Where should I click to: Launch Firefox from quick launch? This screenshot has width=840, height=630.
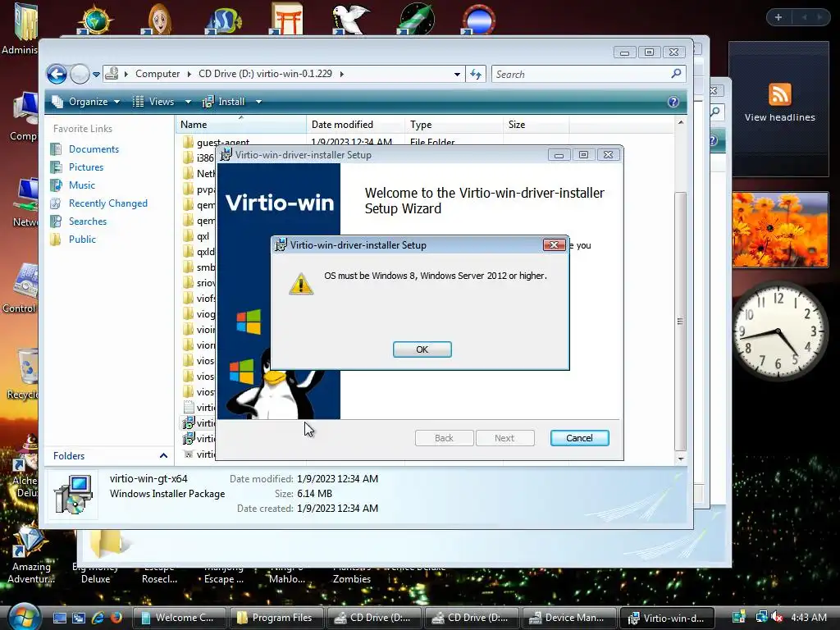[x=116, y=618]
